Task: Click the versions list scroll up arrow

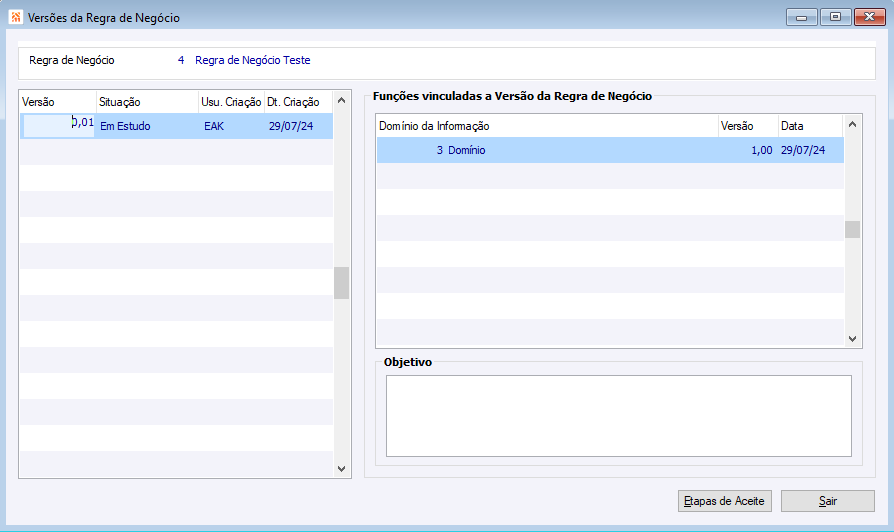Action: 342,100
